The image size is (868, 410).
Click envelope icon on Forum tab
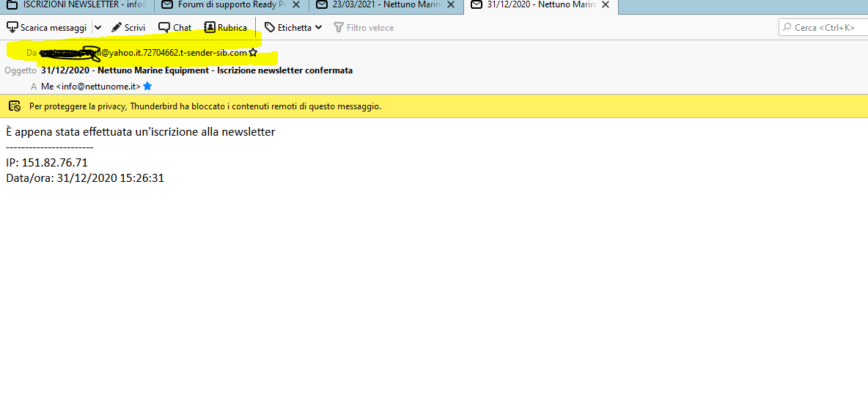[166, 5]
